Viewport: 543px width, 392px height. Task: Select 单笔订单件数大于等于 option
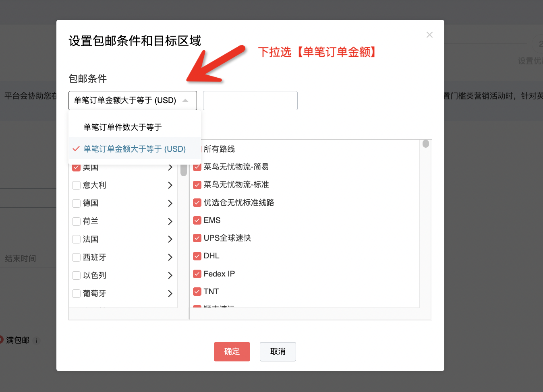(x=122, y=127)
